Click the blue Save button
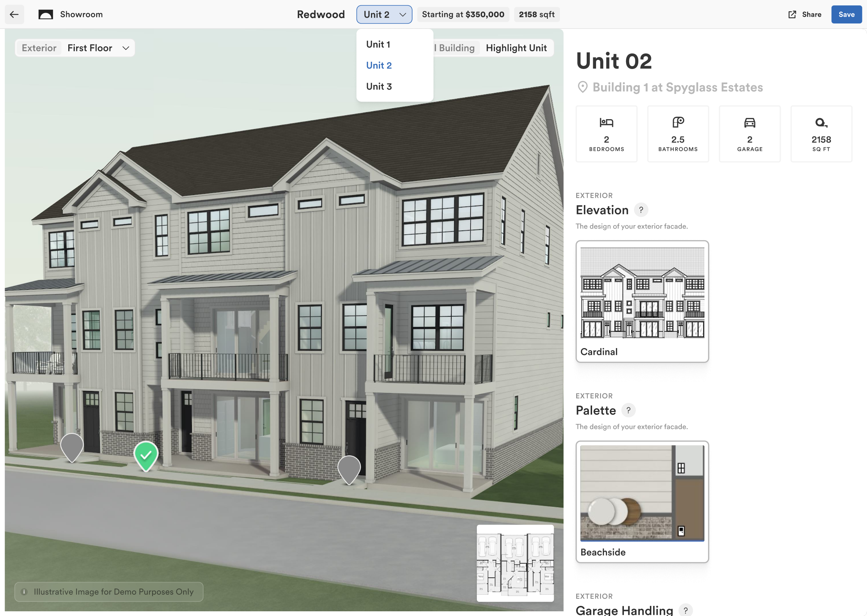This screenshot has height=616, width=867. [846, 14]
